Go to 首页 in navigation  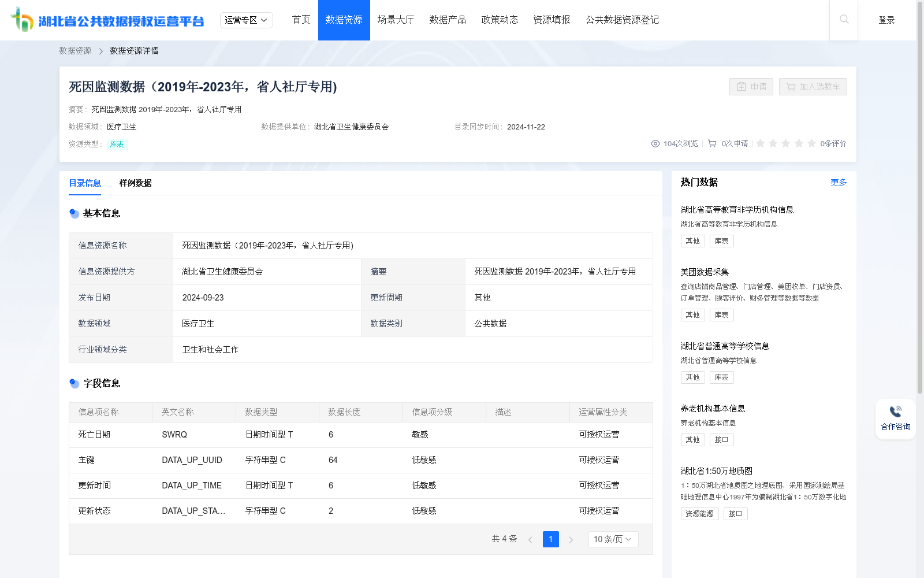point(301,20)
